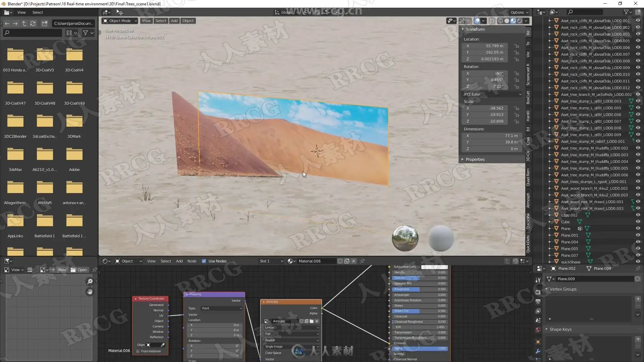Open the Object Mode dropdown

pos(120,21)
